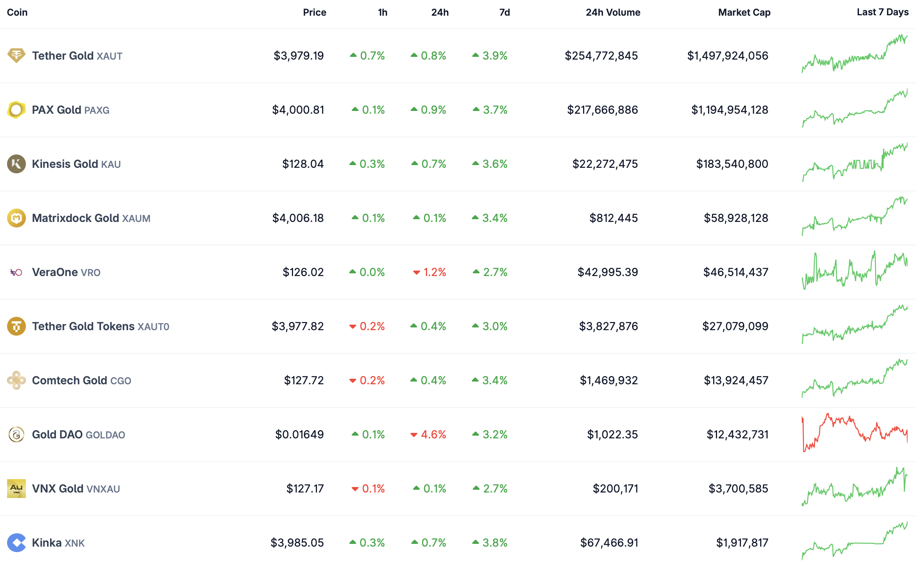Open VeraOne 7-day sparkline chart
924x567 pixels.
coord(854,271)
